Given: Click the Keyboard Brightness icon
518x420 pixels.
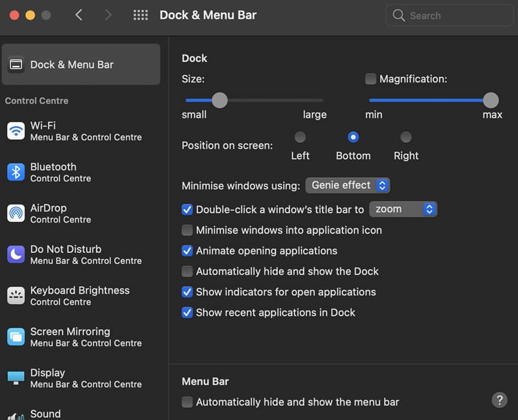Looking at the screenshot, I should pos(16,296).
